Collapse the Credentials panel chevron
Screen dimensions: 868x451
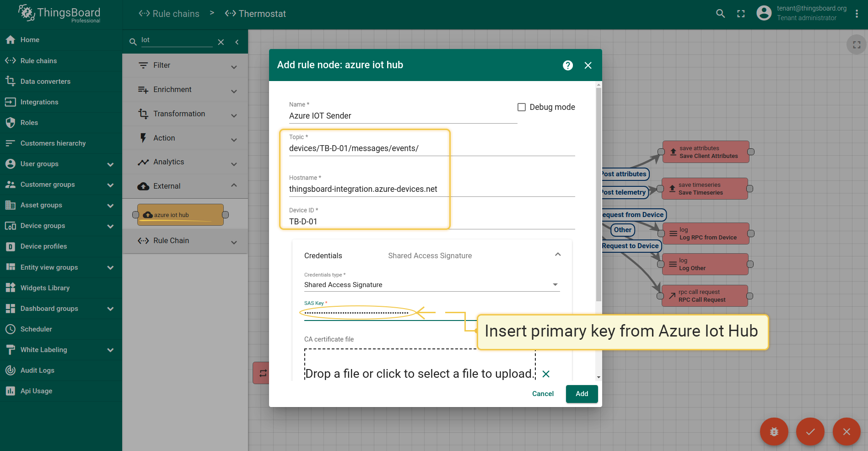click(558, 255)
